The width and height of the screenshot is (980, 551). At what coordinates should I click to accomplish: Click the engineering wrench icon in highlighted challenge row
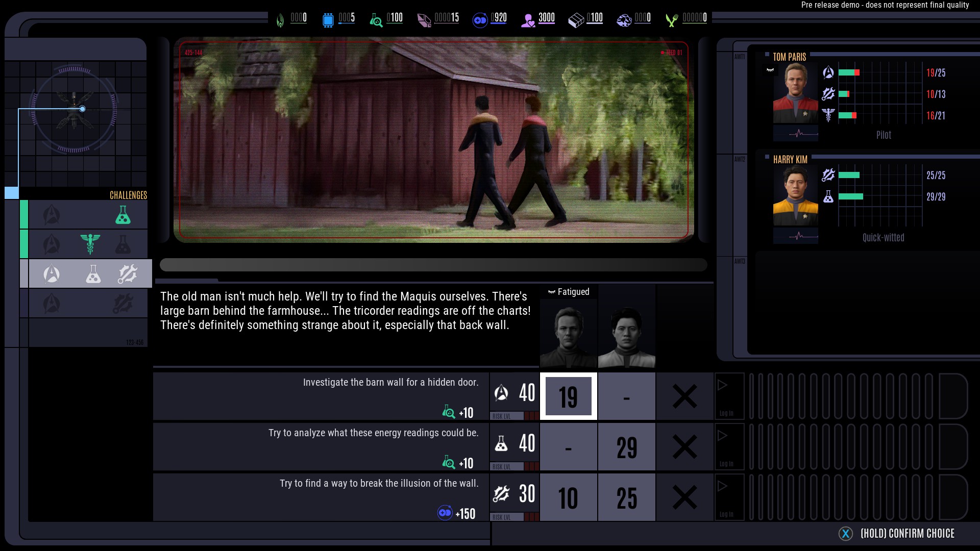point(127,274)
